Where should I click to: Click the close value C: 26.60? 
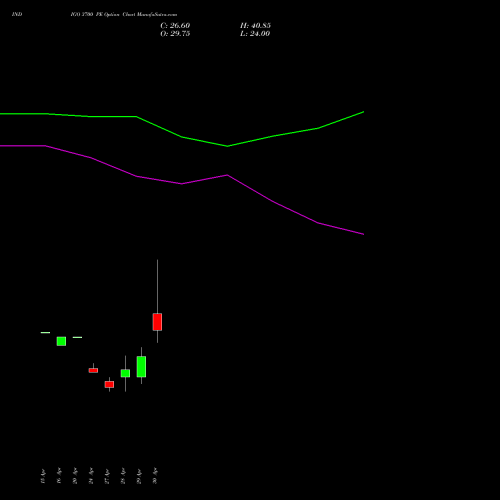pyautogui.click(x=175, y=26)
